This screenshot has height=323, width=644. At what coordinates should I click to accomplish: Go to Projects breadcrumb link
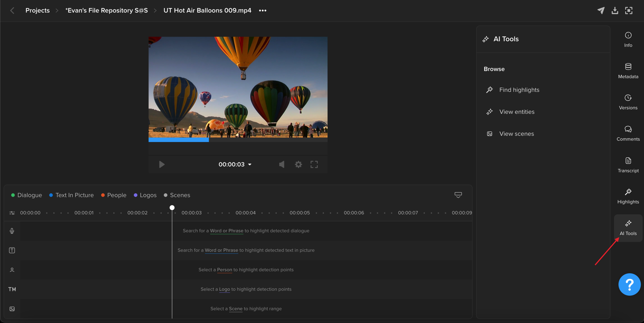pos(37,11)
